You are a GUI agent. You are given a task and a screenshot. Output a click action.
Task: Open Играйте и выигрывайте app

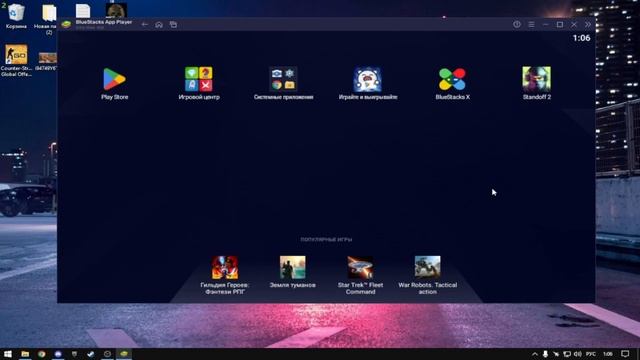(x=367, y=79)
